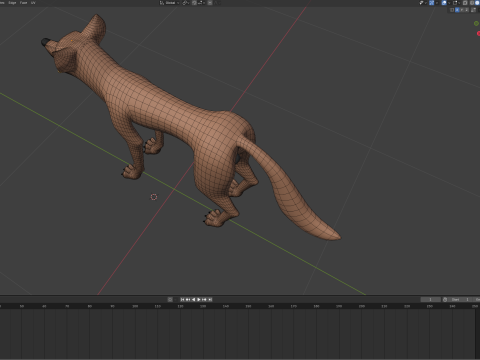Open the Global transform orientation dropdown
Screen dimensions: 480x360
click(x=169, y=3)
